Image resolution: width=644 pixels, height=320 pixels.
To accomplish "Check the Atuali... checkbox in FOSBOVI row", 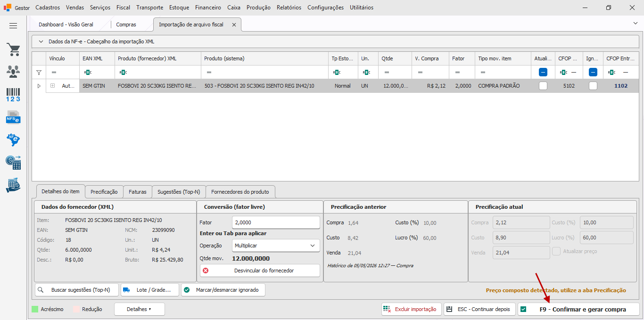I will point(543,86).
